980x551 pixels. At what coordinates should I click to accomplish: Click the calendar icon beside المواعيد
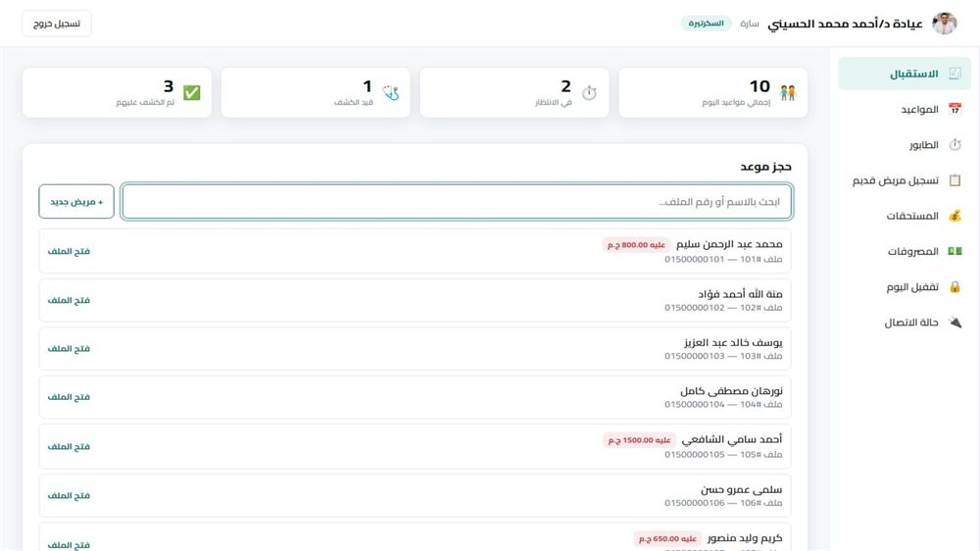(x=955, y=109)
